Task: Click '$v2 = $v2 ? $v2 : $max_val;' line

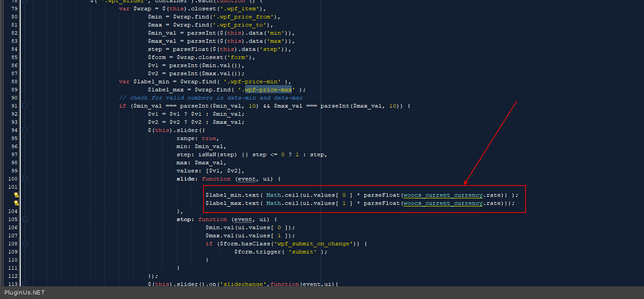Action: (x=196, y=122)
